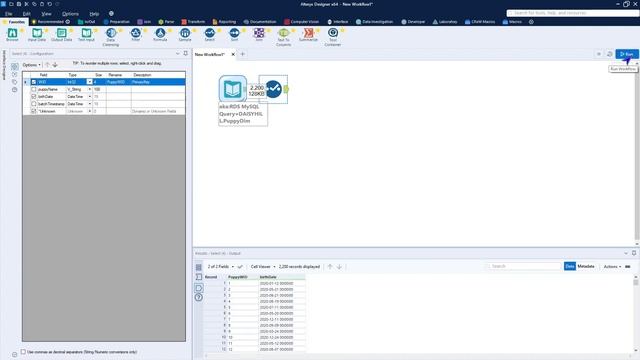Click the global search field
640x360 pixels.
[x=572, y=13]
